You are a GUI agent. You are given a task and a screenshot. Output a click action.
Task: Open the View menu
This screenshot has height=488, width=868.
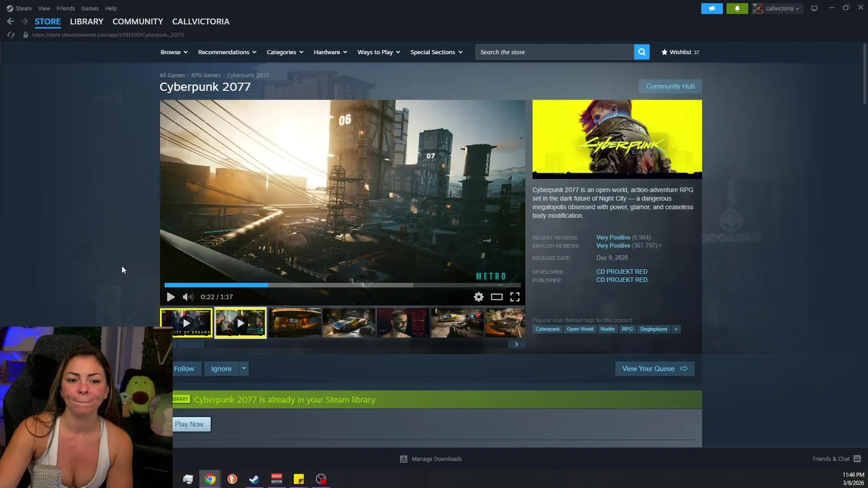click(44, 8)
